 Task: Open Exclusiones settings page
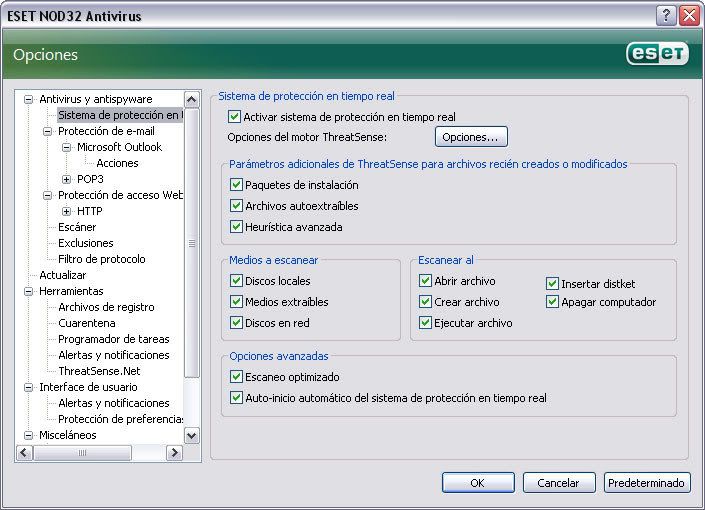[x=86, y=243]
